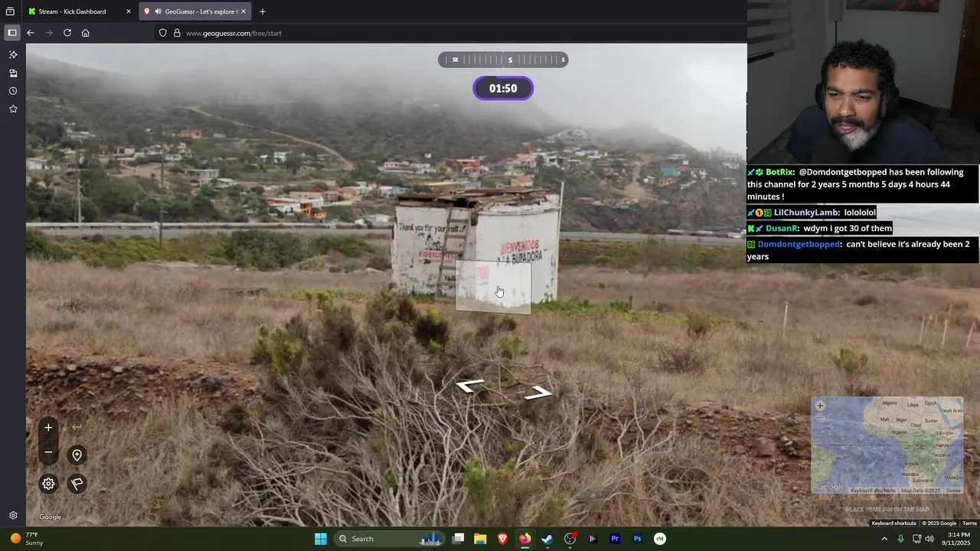Reload the current page

point(67,33)
